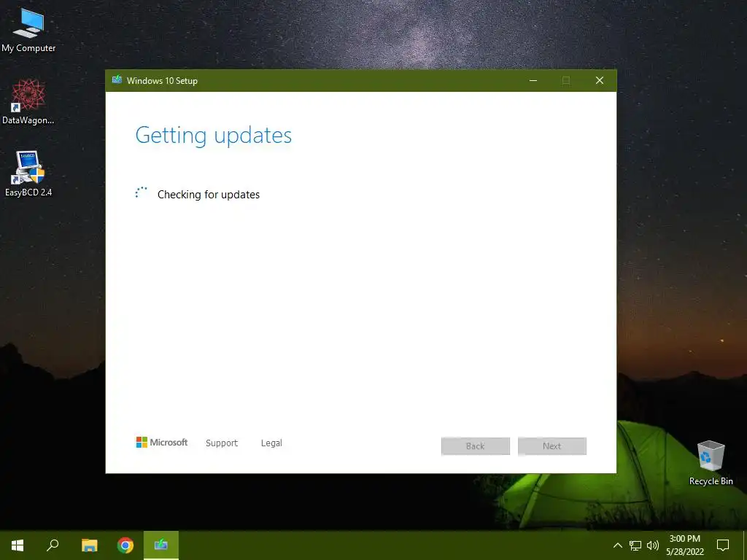Screen dimensions: 747x560
Task: Select the Recycle Bin desktop icon
Action: 711,463
